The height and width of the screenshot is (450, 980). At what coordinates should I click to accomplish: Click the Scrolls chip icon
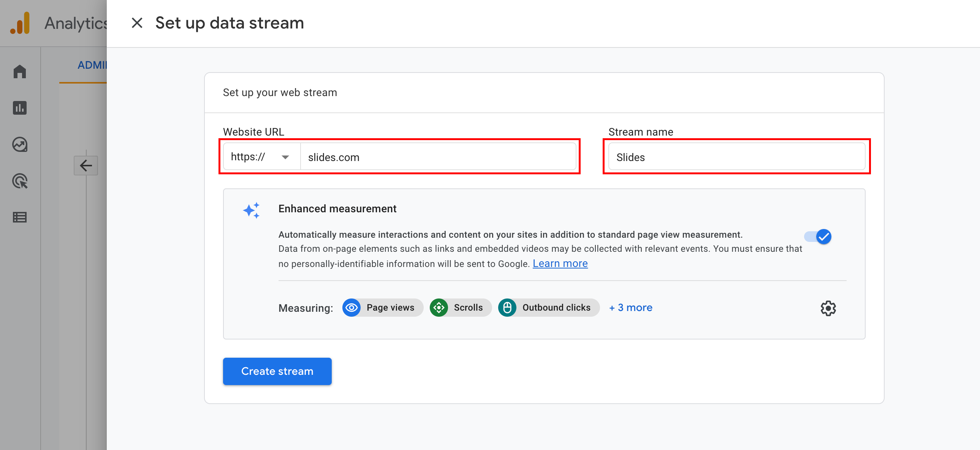pos(439,308)
